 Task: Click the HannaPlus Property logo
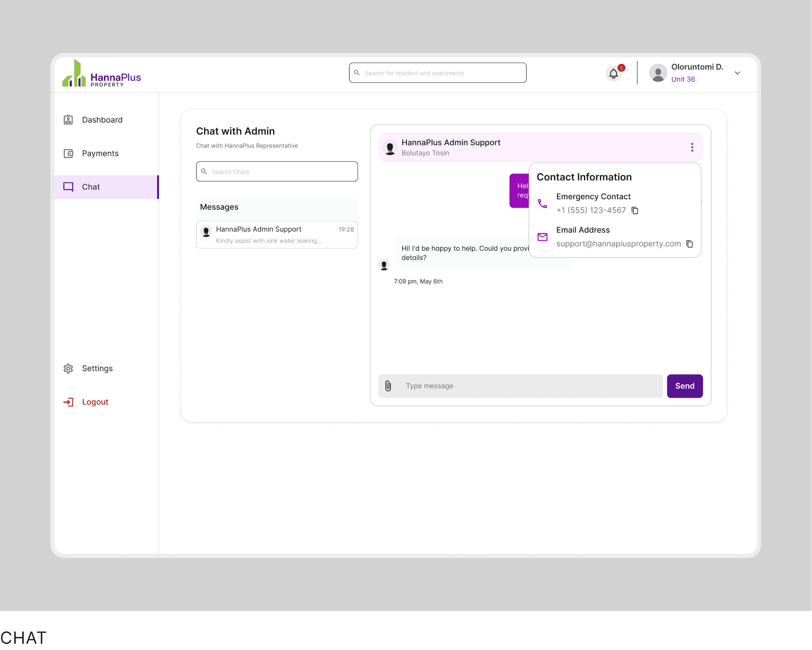[x=101, y=74]
